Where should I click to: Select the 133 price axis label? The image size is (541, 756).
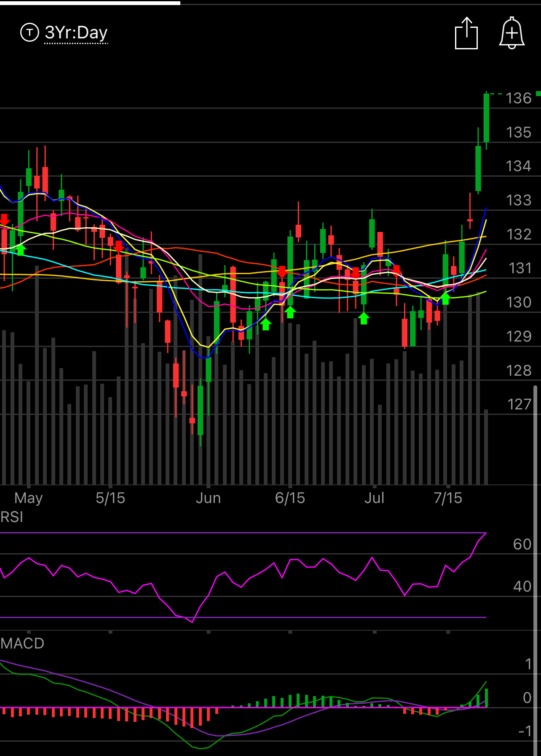point(519,200)
